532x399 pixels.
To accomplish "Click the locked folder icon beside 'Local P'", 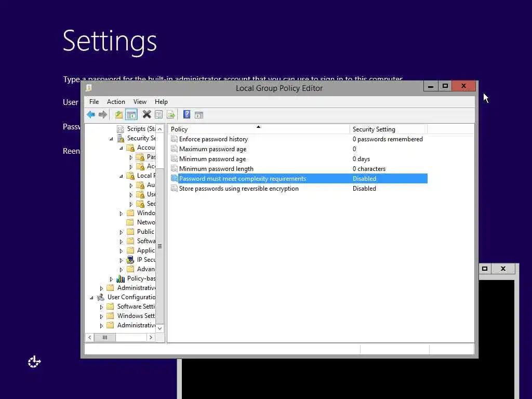I will tap(130, 176).
